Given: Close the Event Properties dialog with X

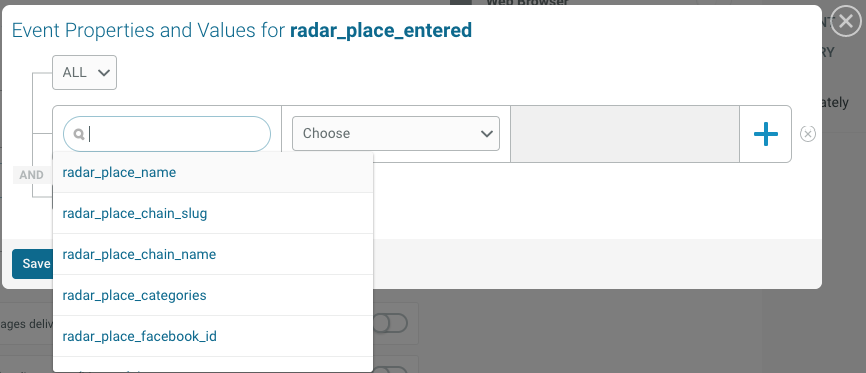Looking at the screenshot, I should [x=846, y=22].
